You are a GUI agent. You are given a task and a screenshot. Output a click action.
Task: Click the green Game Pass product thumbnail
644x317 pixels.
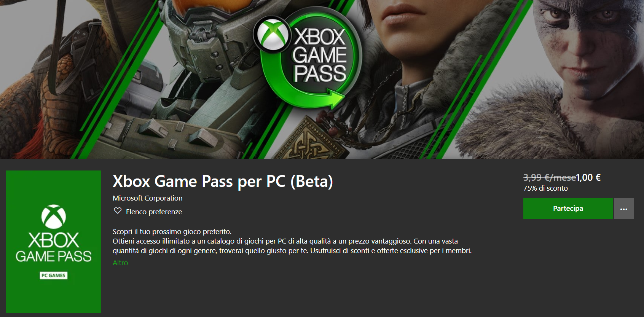coord(54,242)
